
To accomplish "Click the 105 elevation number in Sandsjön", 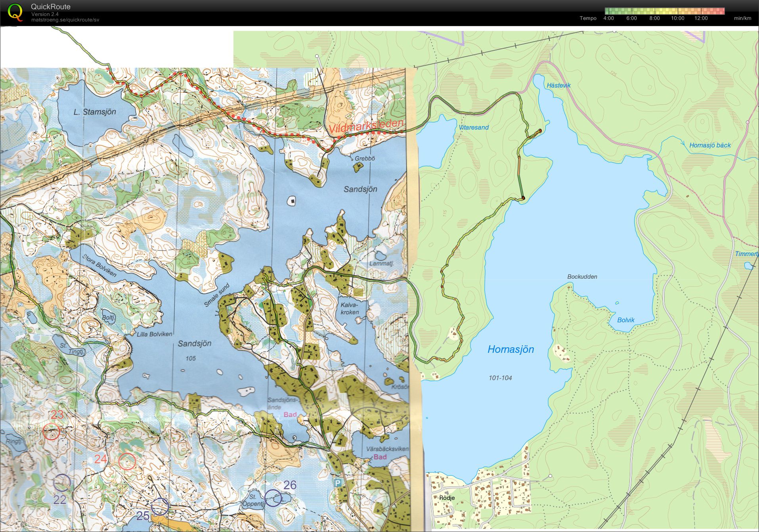I will 191,358.
